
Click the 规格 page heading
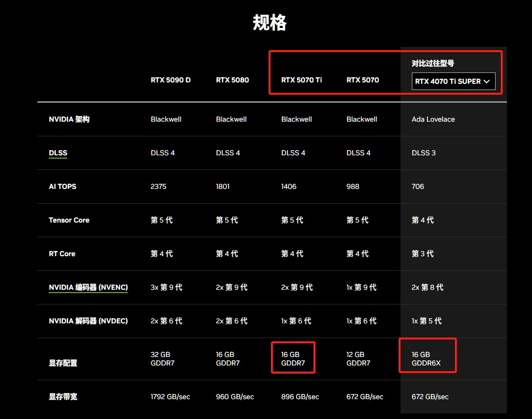click(x=270, y=22)
